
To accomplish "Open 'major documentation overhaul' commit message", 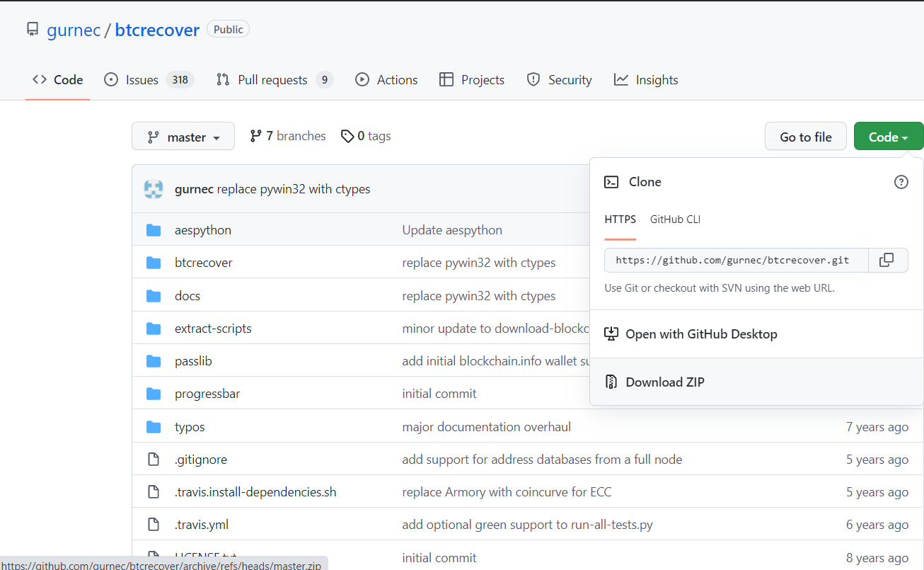I will coord(487,427).
